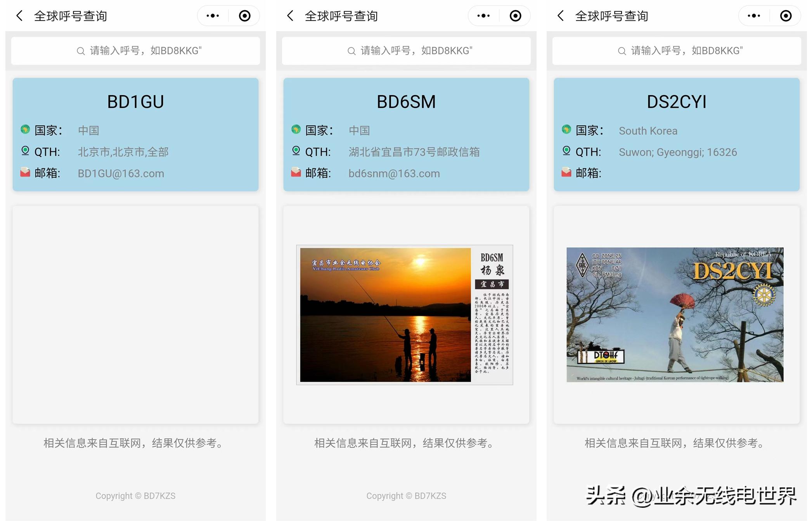Click the envelope icon on the DS2CYI card
This screenshot has height=521, width=812.
[x=566, y=173]
